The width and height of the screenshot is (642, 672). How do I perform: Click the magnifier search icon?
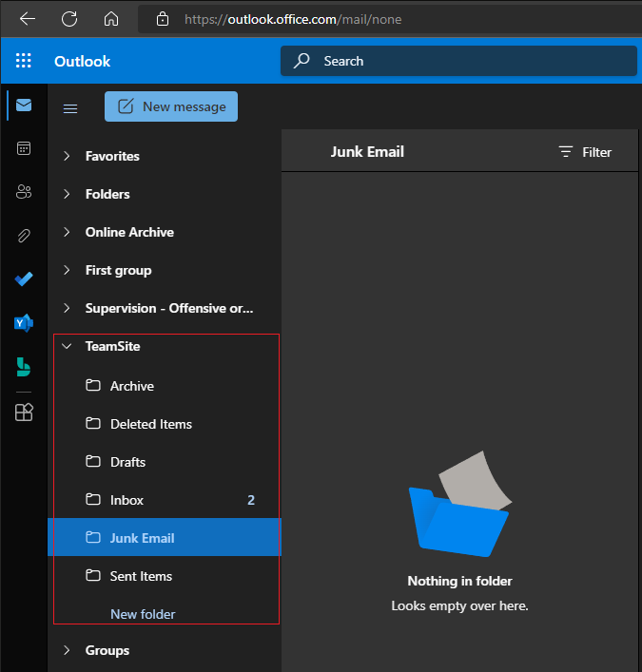[x=302, y=61]
